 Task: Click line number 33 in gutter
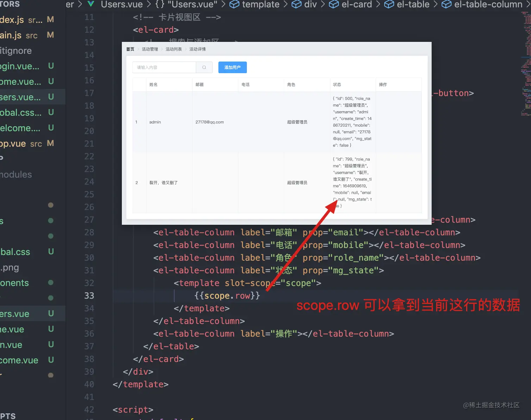[x=89, y=296]
